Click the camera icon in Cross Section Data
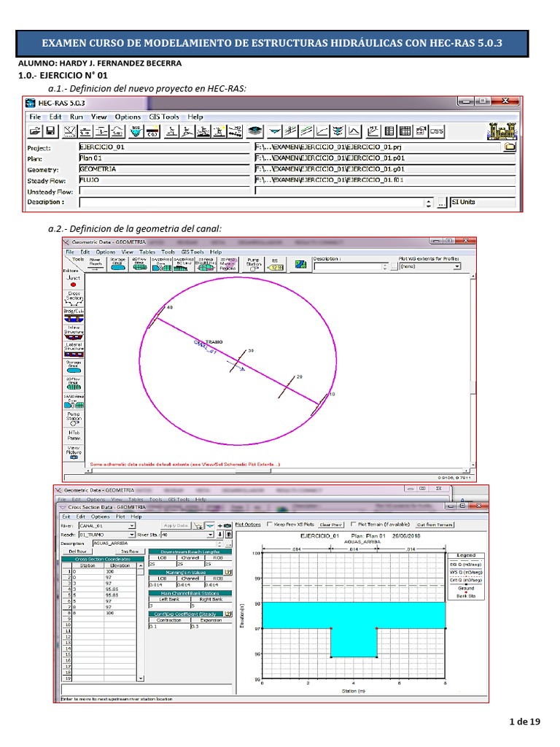Screen dimensions: 560x747 click(227, 525)
